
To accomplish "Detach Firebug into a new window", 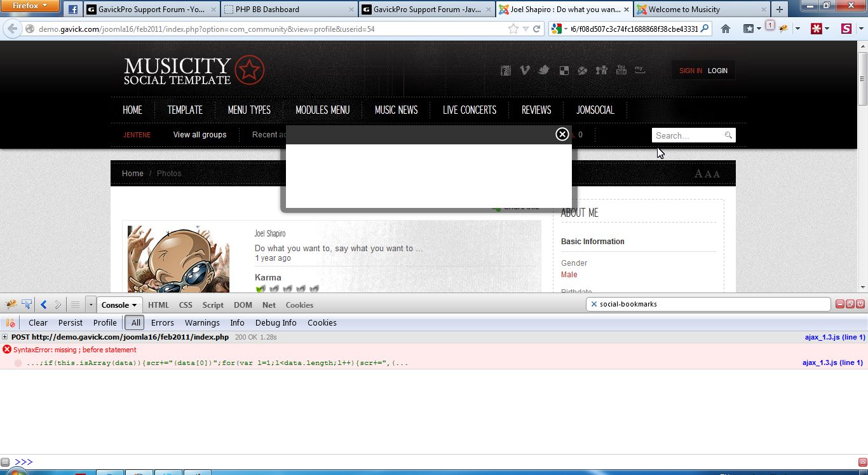I will coord(850,305).
